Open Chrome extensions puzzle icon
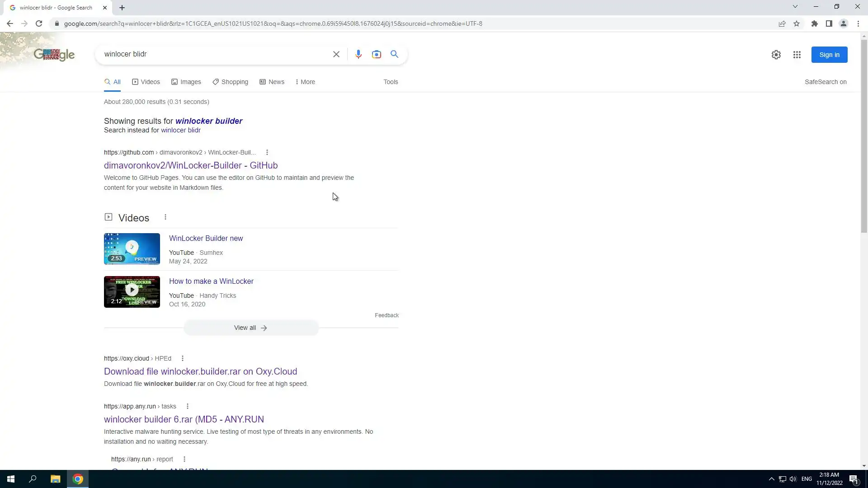Viewport: 868px width, 488px height. click(x=814, y=23)
